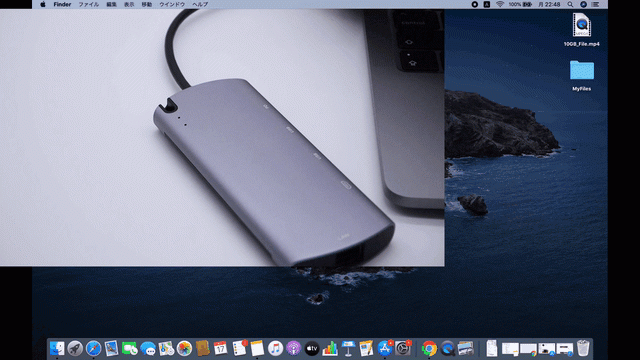Open Image Capture photo stack icon in Dock
The width and height of the screenshot is (640, 360).
(465, 349)
